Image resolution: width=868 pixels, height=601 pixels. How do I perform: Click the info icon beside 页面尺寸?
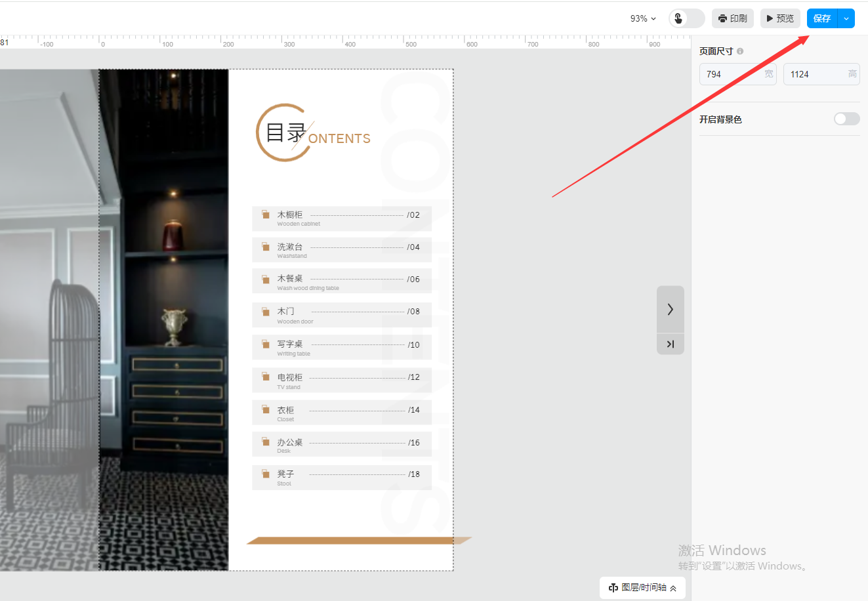pos(740,51)
